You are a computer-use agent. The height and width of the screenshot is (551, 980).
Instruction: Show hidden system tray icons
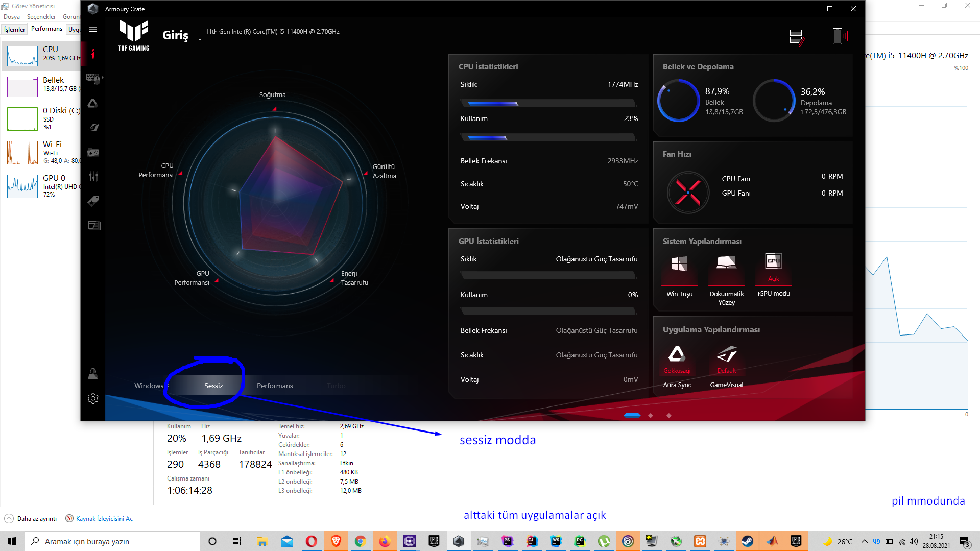coord(864,541)
